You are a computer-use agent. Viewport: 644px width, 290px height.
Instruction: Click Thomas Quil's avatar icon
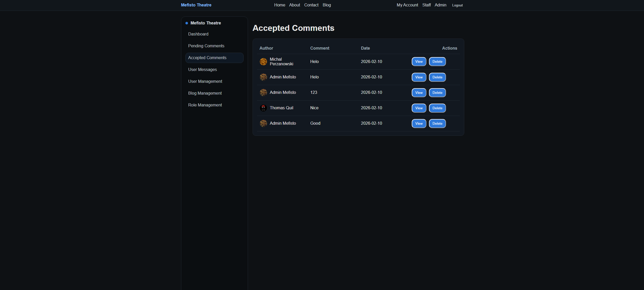[263, 108]
